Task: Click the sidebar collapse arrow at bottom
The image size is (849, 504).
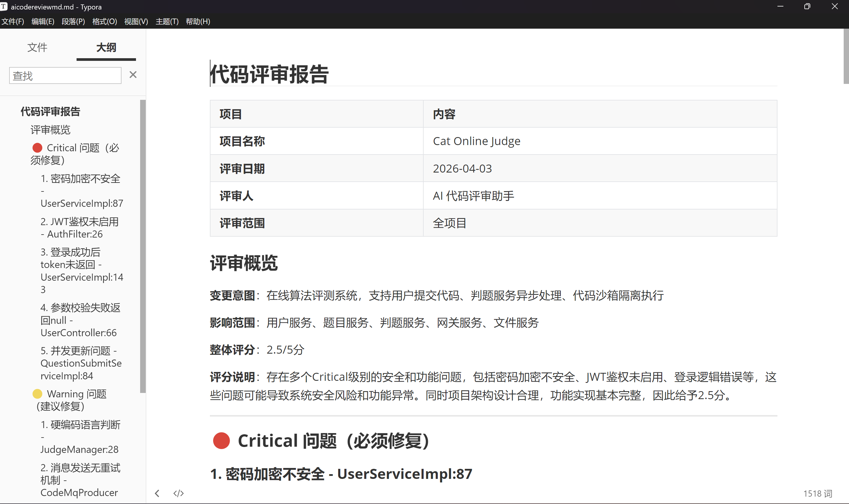Action: [x=157, y=493]
